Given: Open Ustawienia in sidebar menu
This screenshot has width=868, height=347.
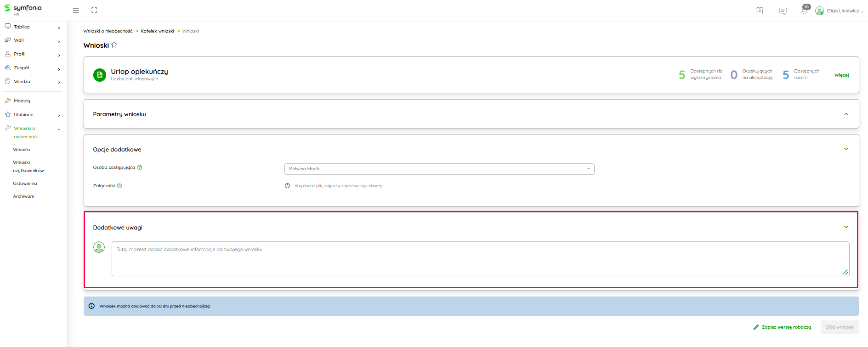Looking at the screenshot, I should [25, 183].
